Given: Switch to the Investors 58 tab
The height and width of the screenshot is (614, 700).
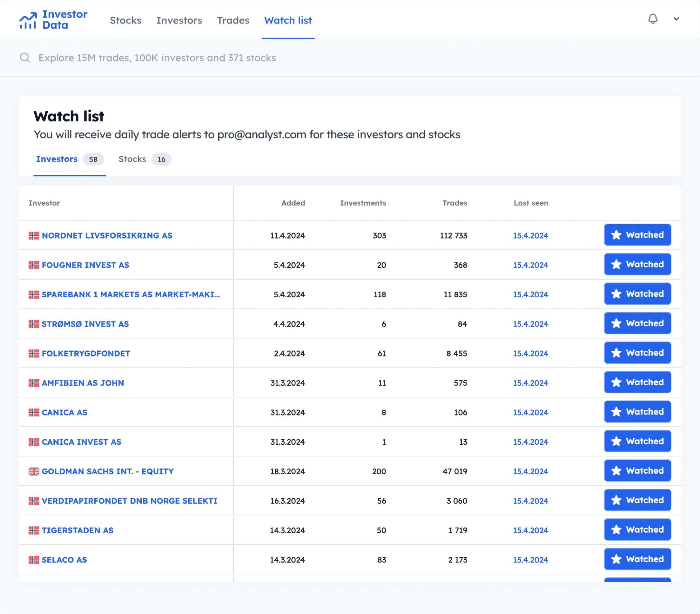Looking at the screenshot, I should tap(70, 159).
